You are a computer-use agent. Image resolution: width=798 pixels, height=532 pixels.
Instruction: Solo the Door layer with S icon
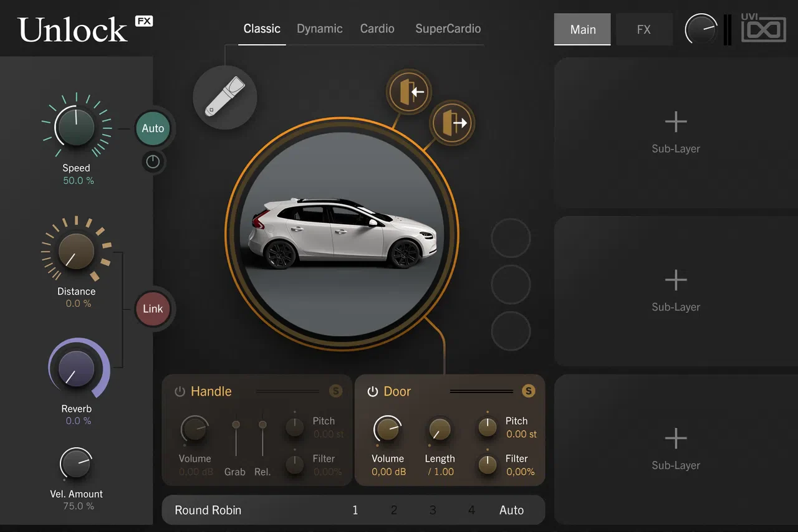[x=529, y=391]
